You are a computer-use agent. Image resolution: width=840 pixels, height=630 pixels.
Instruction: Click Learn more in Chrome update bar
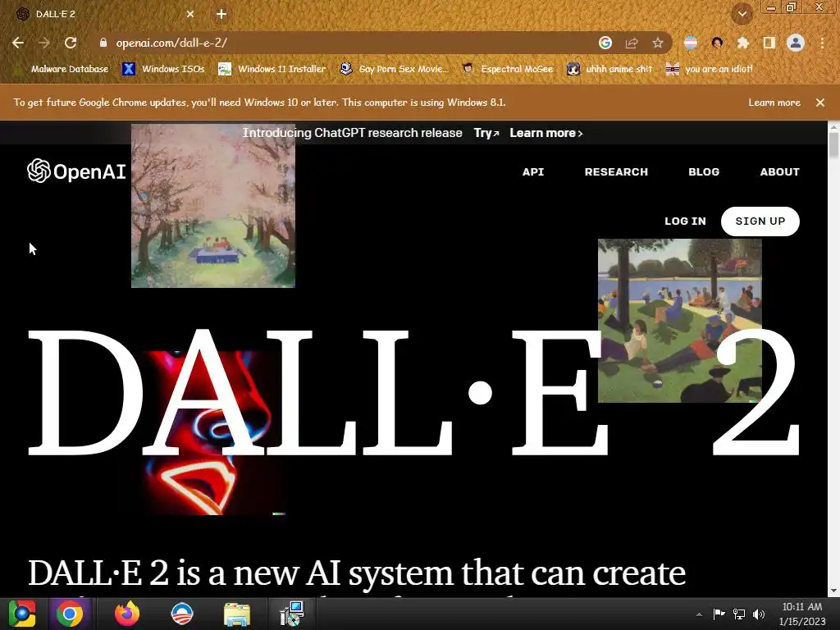[774, 103]
